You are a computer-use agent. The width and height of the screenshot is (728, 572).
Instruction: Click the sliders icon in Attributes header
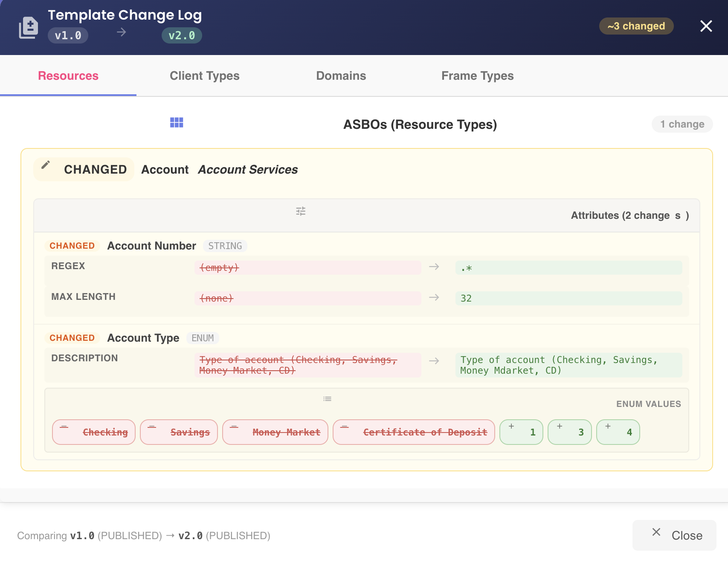coord(301,211)
